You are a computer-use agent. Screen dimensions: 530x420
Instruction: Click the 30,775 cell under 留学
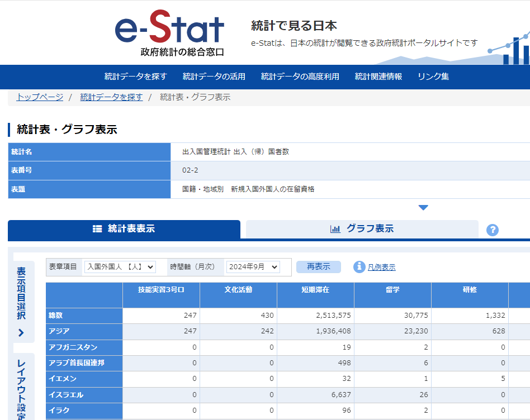pyautogui.click(x=392, y=316)
